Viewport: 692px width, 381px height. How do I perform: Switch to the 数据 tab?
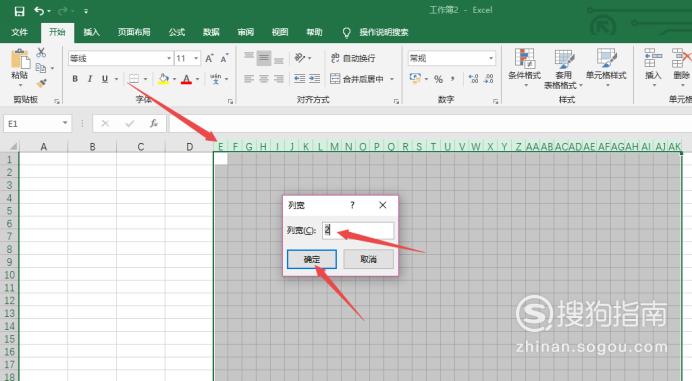pyautogui.click(x=211, y=32)
